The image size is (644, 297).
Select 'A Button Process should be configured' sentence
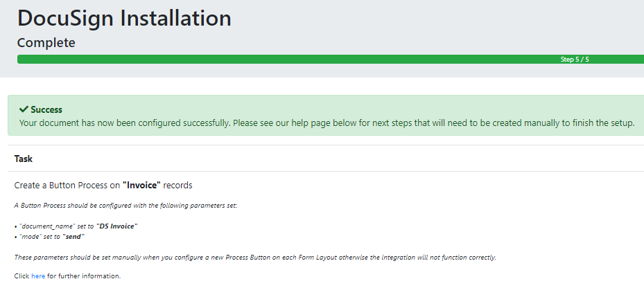pos(125,206)
